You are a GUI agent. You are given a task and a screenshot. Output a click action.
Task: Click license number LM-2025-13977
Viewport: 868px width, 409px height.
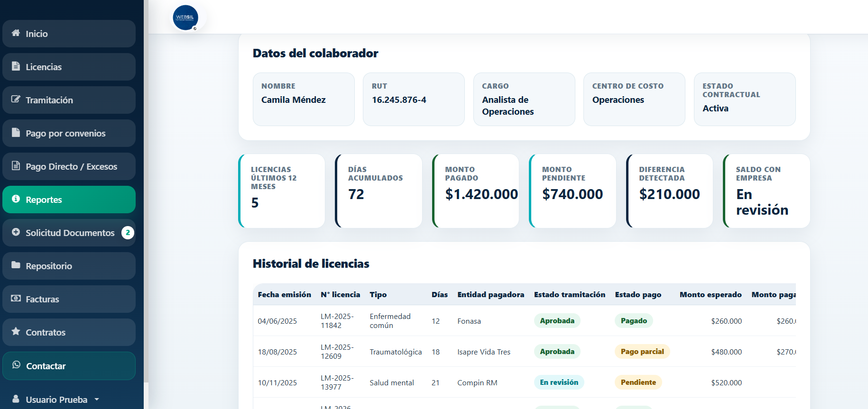point(337,382)
